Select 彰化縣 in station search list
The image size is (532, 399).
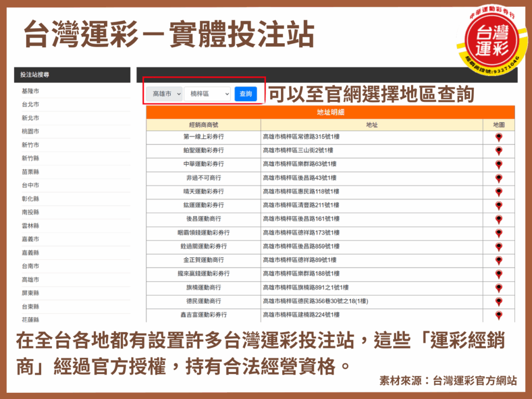pos(31,198)
